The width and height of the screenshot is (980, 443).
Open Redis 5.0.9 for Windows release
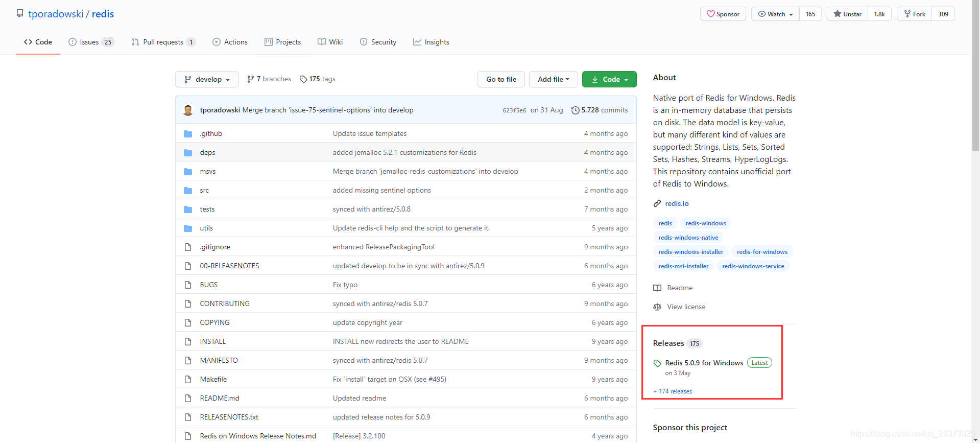point(704,363)
